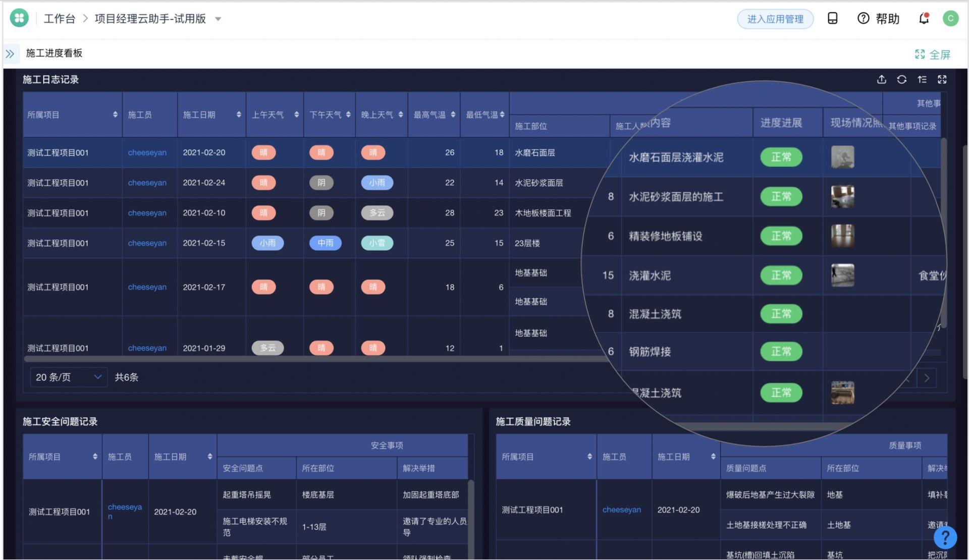Open the sort settings icon in 施工日志记录 panel
The image size is (969, 560).
coord(922,79)
